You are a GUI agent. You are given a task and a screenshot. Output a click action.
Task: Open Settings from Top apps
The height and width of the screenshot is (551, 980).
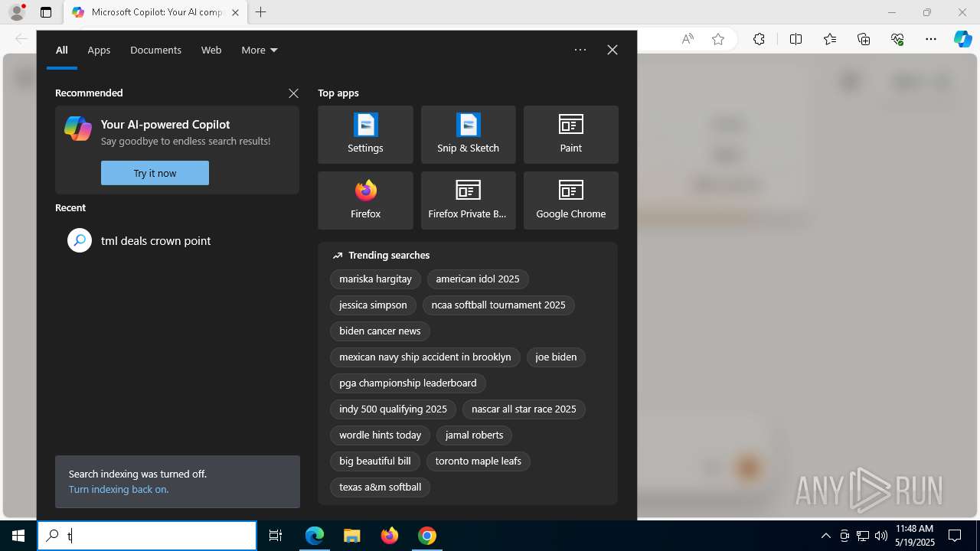pyautogui.click(x=365, y=135)
